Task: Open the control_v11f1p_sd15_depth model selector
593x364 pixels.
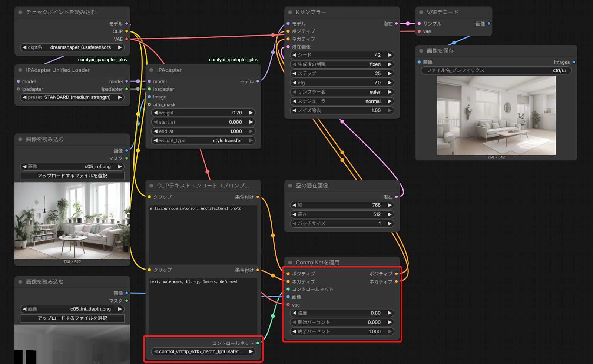Action: click(x=203, y=351)
